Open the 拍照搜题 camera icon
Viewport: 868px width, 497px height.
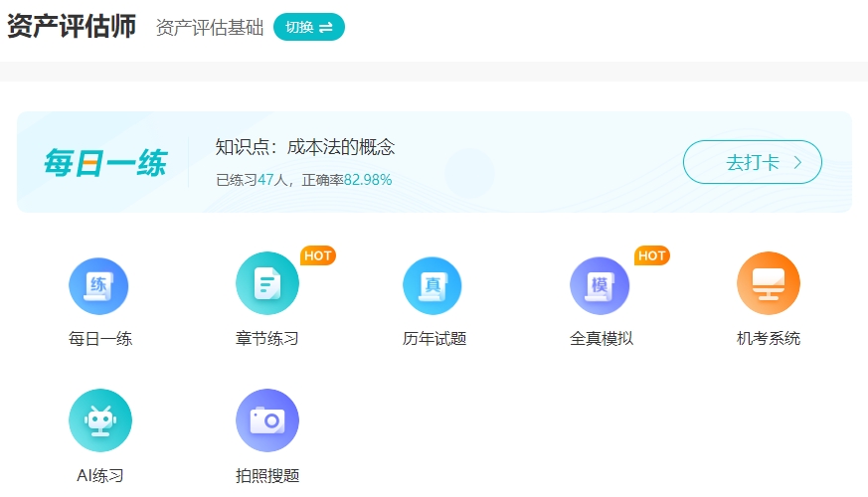point(266,420)
